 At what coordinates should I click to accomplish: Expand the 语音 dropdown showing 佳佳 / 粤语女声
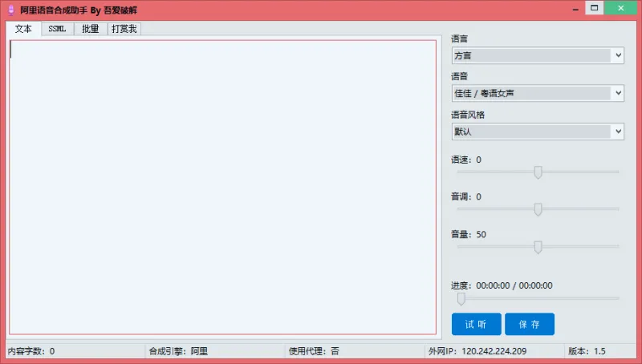(x=538, y=93)
